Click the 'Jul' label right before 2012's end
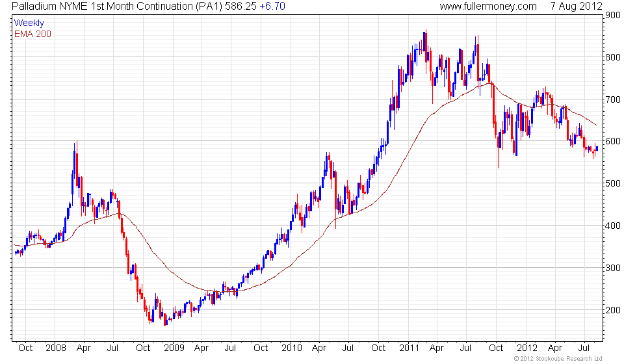Screen dimensions: 637x364 click(584, 348)
